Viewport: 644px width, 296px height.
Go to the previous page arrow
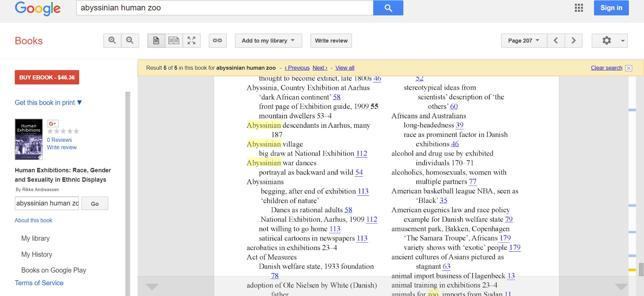pos(556,41)
